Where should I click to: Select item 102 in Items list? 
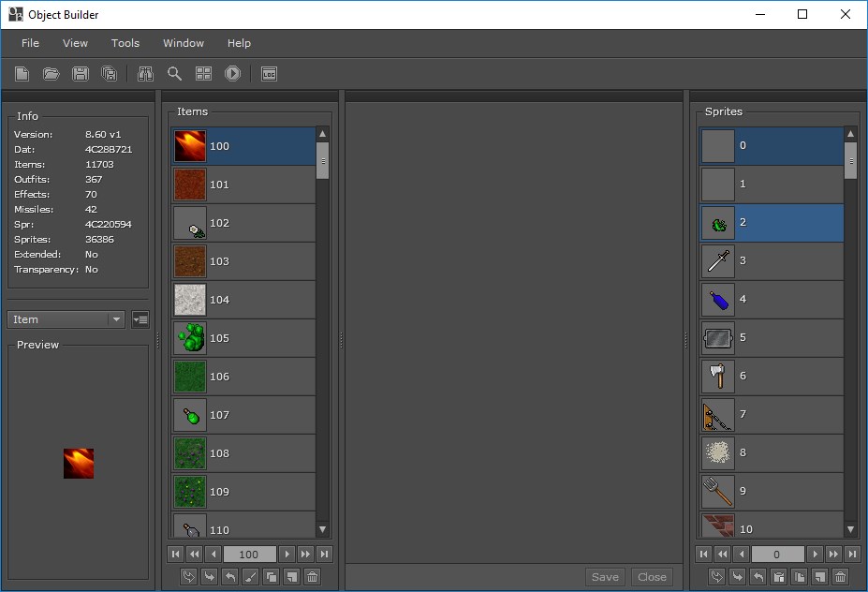click(x=243, y=223)
